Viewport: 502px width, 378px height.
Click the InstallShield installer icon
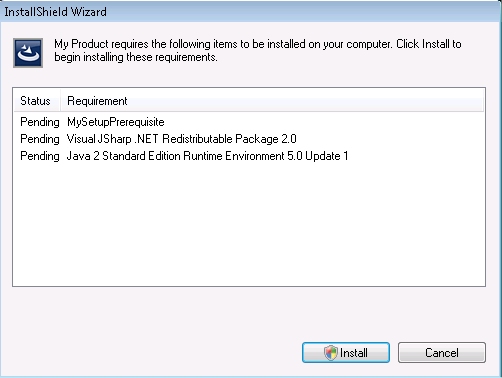[28, 53]
